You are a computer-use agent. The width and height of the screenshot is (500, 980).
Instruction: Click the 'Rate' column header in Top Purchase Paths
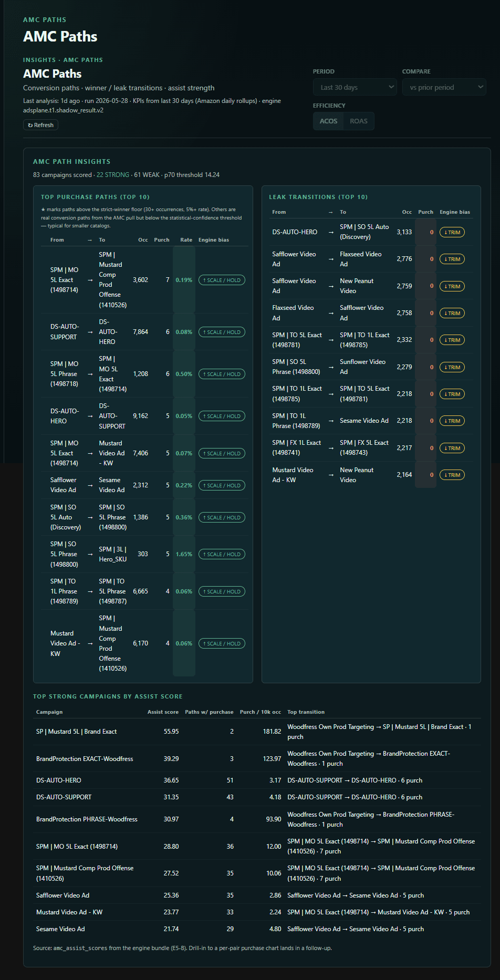[186, 240]
